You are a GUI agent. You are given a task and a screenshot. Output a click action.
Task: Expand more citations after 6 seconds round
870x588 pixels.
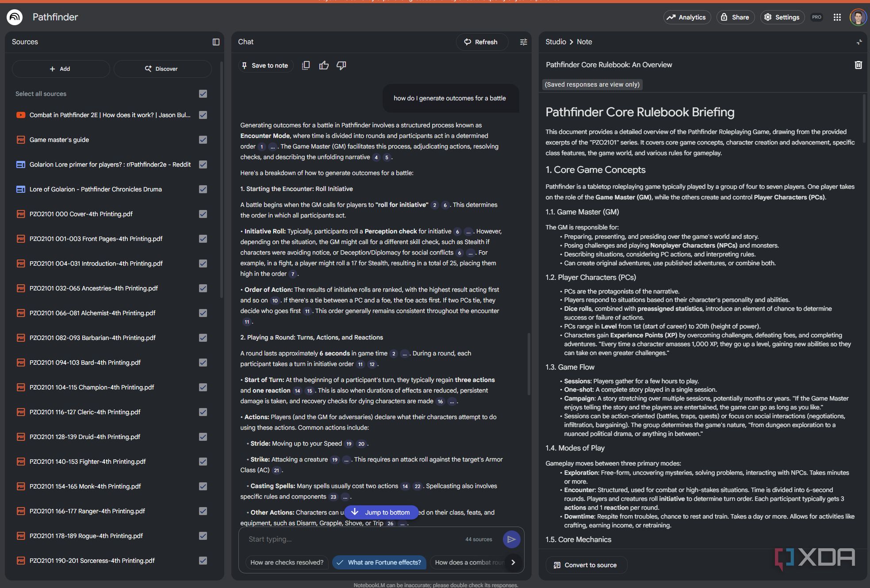point(404,354)
